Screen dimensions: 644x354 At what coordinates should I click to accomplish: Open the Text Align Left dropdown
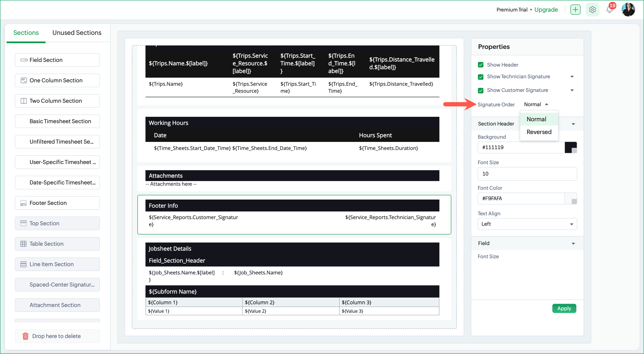527,224
